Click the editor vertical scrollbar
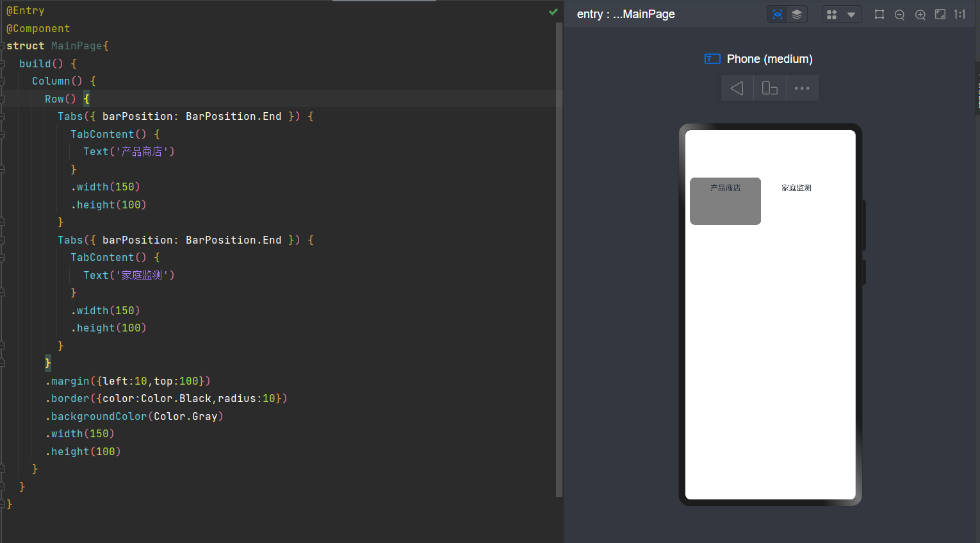 coord(559,256)
